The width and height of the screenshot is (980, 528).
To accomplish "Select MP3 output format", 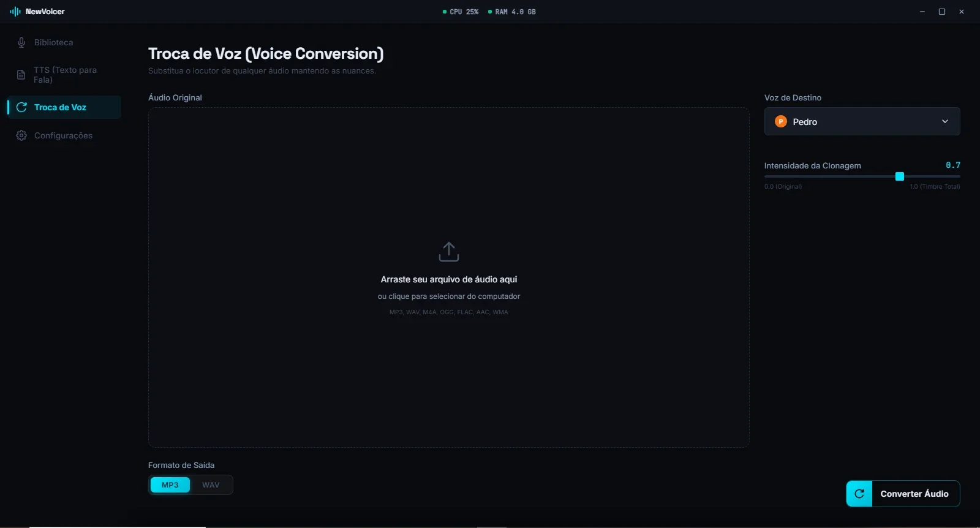I will (170, 485).
